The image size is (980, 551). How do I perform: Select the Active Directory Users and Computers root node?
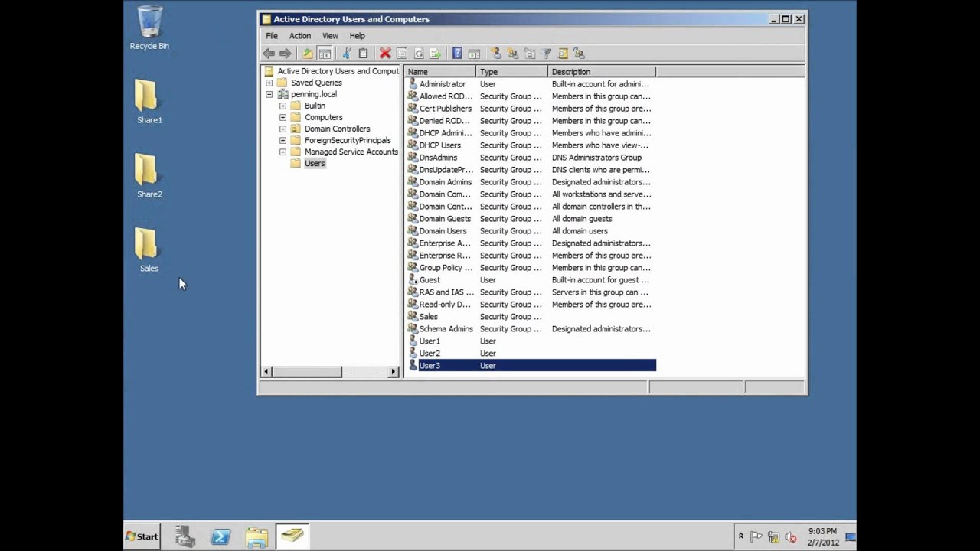tap(338, 71)
